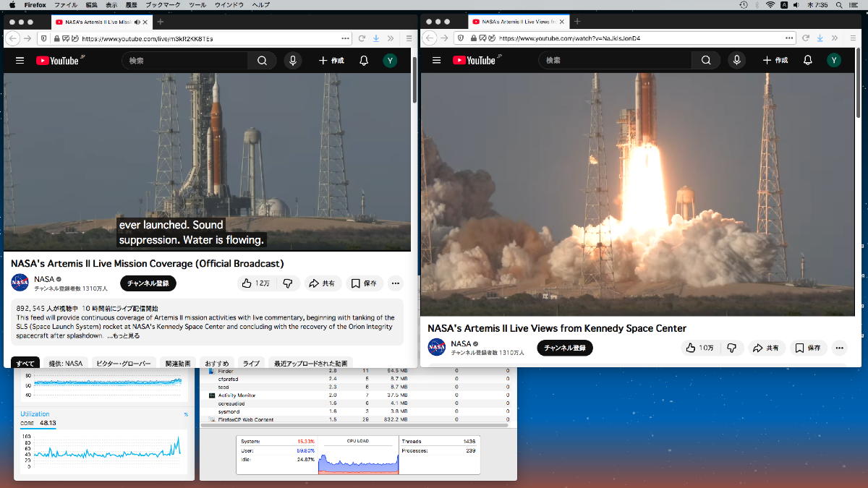This screenshot has width=868, height=488.
Task: Dislike the Artemis II Live Mission Coverage video
Action: (287, 283)
